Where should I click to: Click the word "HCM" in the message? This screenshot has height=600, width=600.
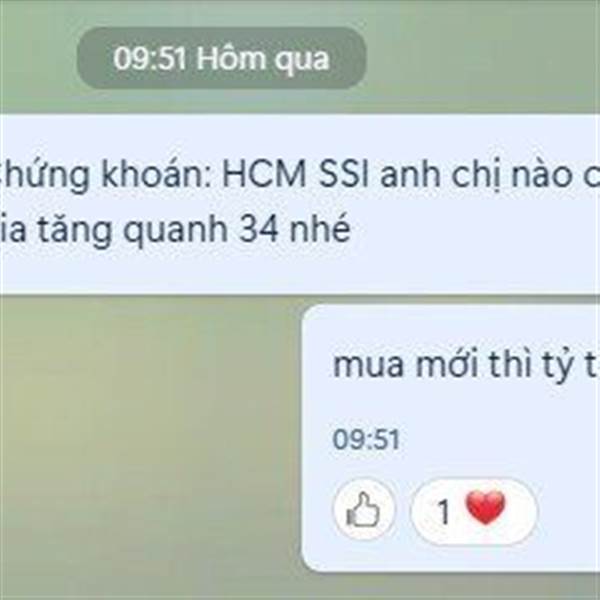264,174
